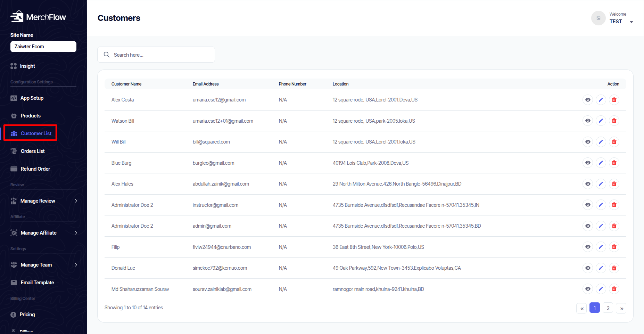The height and width of the screenshot is (334, 644).
Task: Click the Zaiwter Ecom site name field
Action: (x=43, y=47)
